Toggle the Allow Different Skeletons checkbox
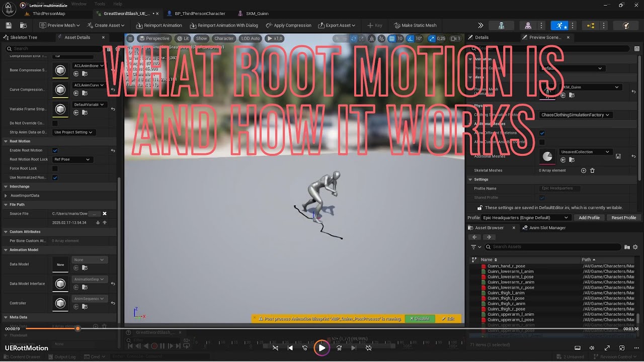 point(542,133)
